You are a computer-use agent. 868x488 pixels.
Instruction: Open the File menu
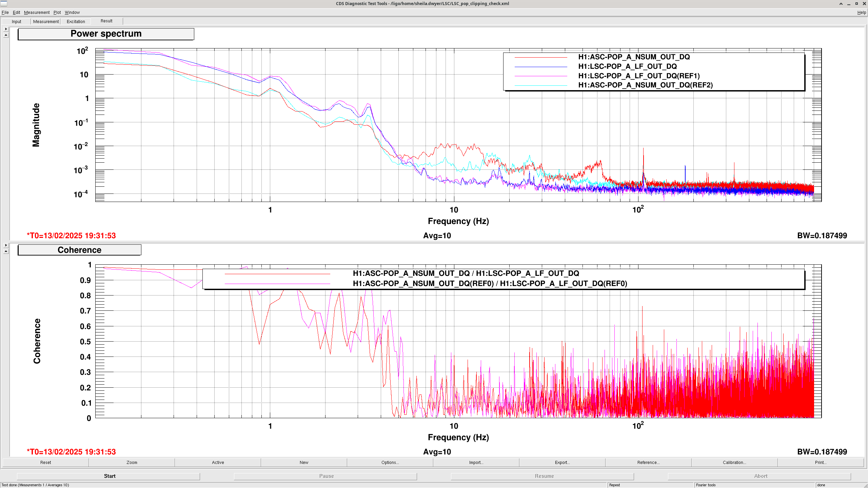(x=5, y=13)
